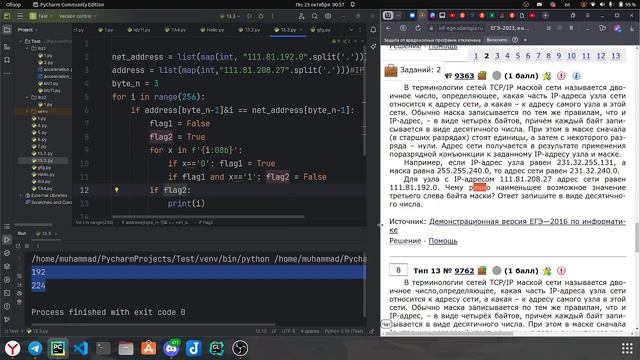This screenshot has width=640, height=360.
Task: Toggle the Project tool window icon
Action: (x=7, y=30)
